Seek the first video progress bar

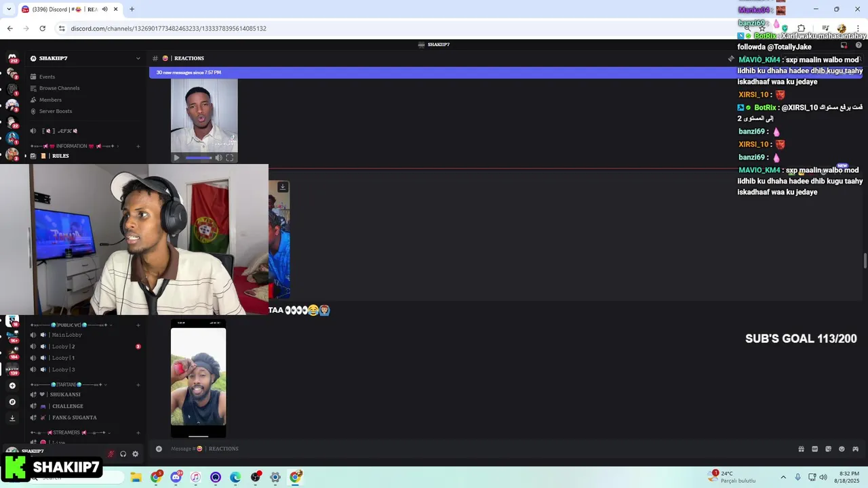(198, 158)
